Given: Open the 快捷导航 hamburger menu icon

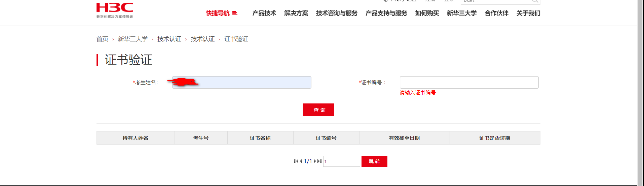Looking at the screenshot, I should coord(235,13).
